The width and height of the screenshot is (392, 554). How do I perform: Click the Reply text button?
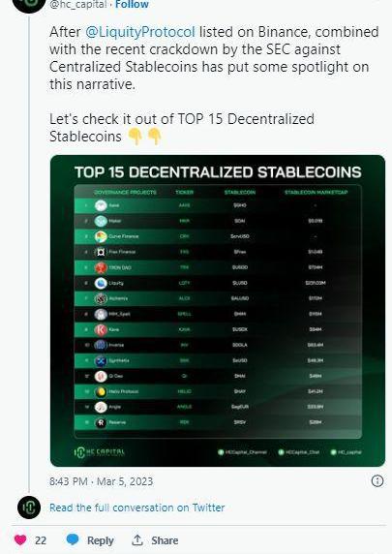pyautogui.click(x=101, y=540)
